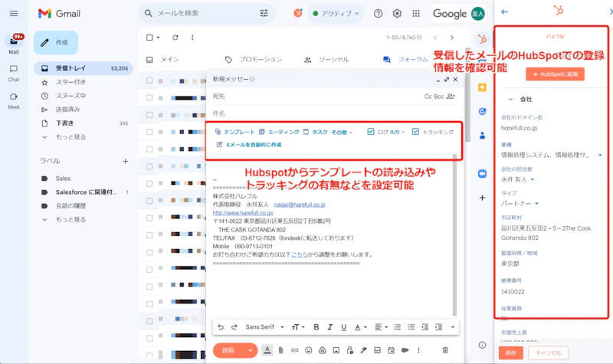Open その他 dropdown in HubSpot bar

(342, 132)
